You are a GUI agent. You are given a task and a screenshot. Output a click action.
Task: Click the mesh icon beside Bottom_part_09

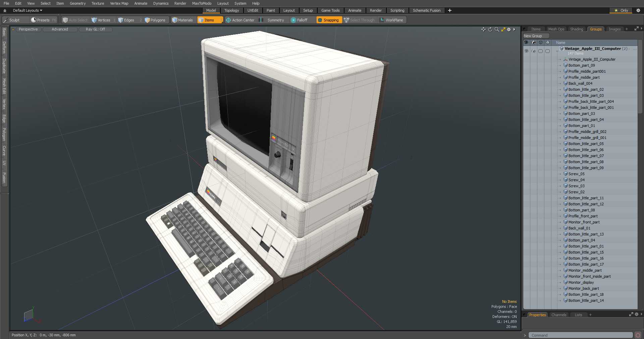tap(566, 65)
